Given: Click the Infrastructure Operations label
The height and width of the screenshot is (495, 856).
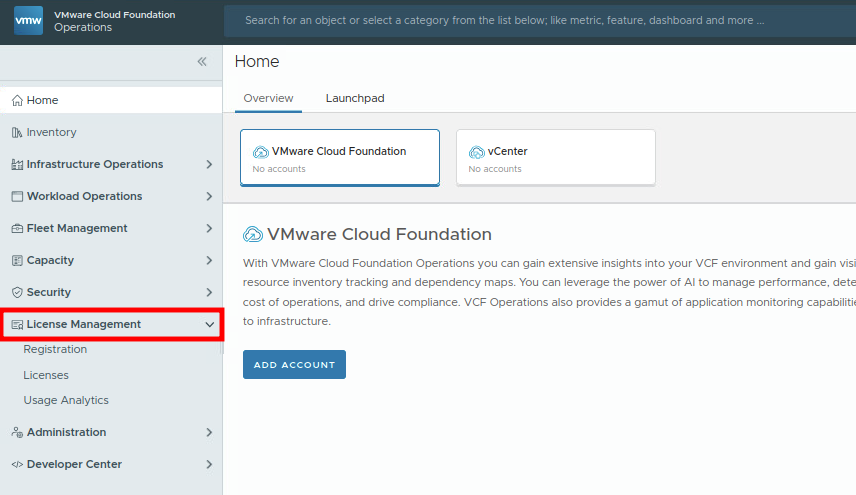Looking at the screenshot, I should 95,164.
